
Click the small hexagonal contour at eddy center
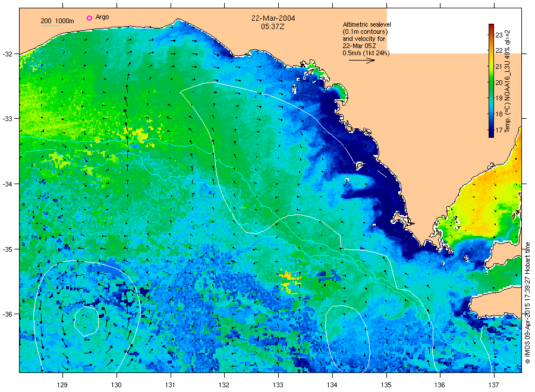pyautogui.click(x=86, y=321)
